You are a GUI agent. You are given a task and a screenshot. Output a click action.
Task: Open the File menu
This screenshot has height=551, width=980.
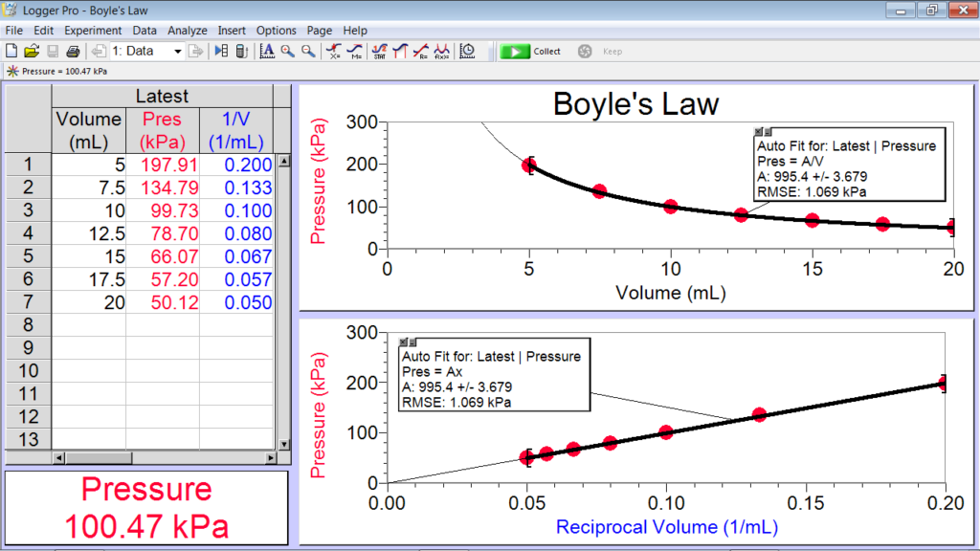pos(13,31)
